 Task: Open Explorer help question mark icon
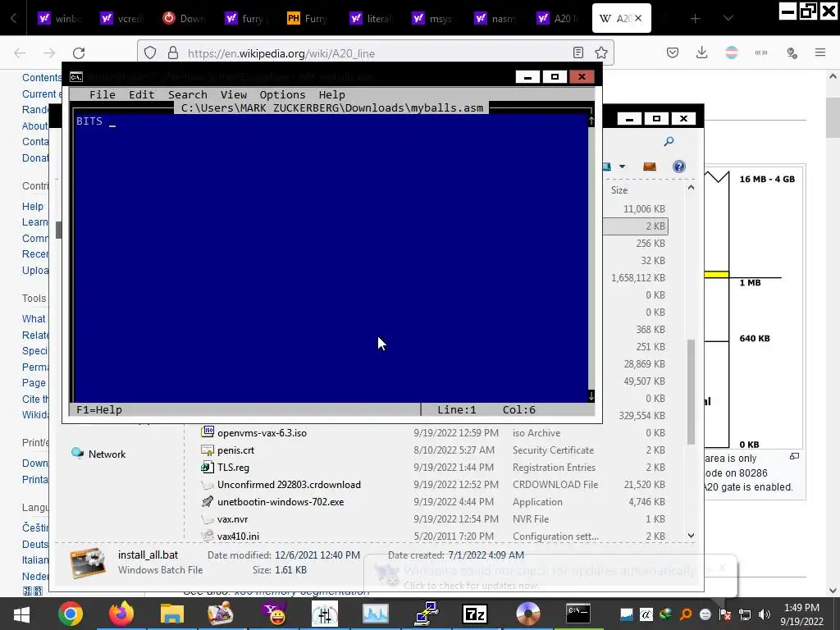678,167
